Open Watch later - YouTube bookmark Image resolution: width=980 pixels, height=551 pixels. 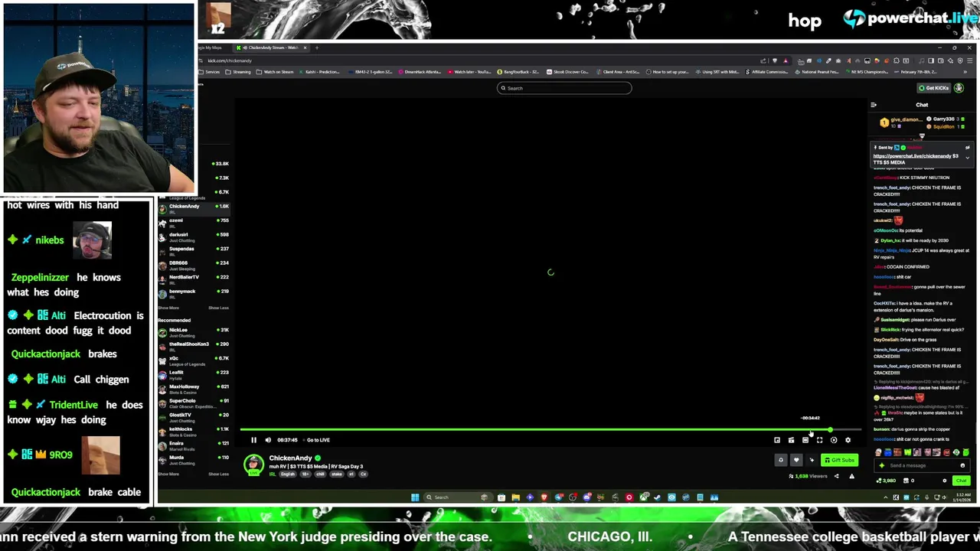pyautogui.click(x=469, y=72)
